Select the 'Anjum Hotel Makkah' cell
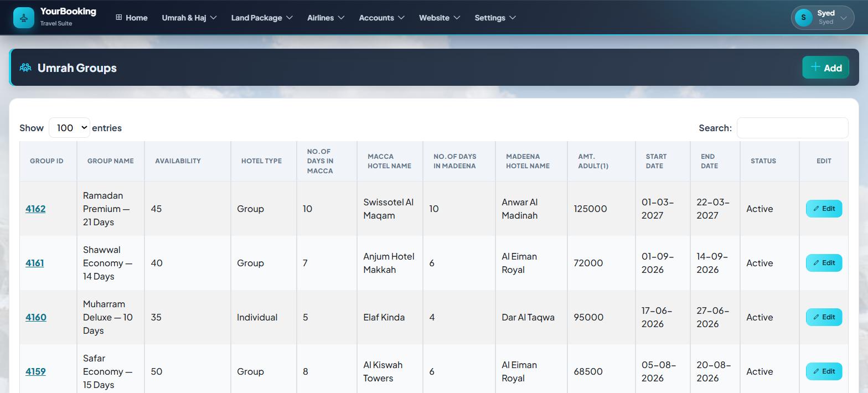The image size is (868, 393). click(390, 263)
